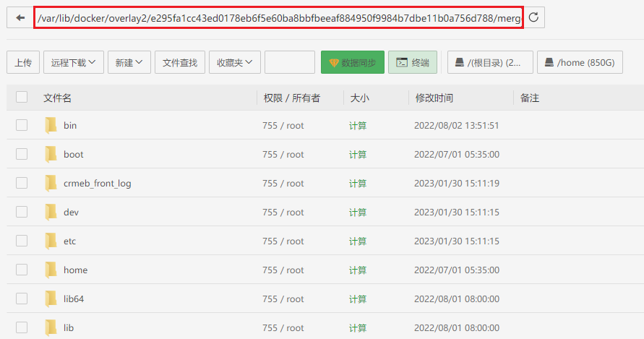Click 计算 size link for etc
644x339 pixels.
[x=358, y=241]
